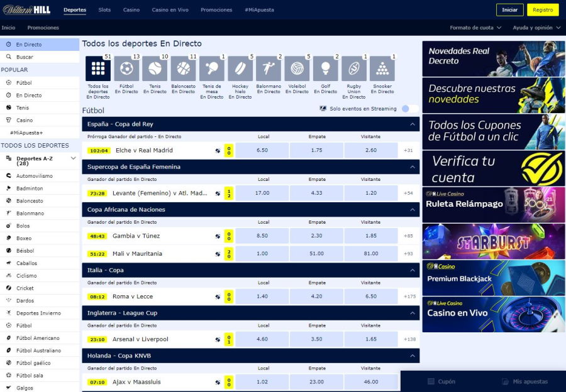Open the Verifica tu cuenta banner

click(494, 168)
